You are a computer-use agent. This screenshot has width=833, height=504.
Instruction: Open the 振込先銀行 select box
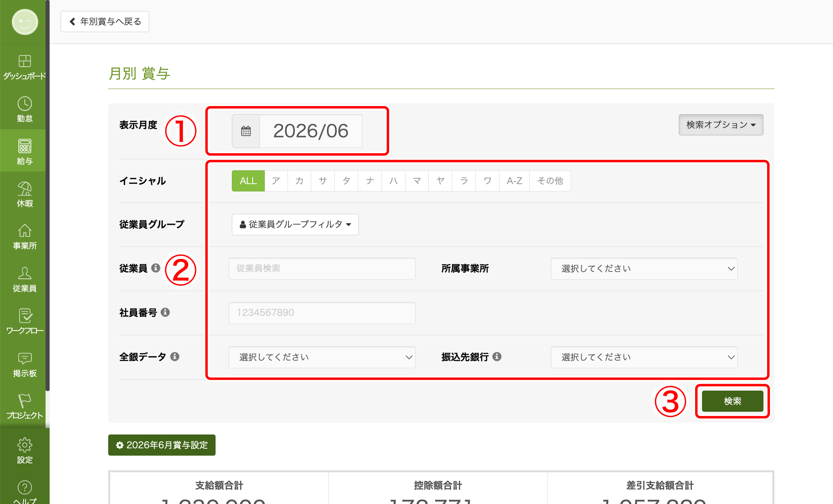click(644, 357)
